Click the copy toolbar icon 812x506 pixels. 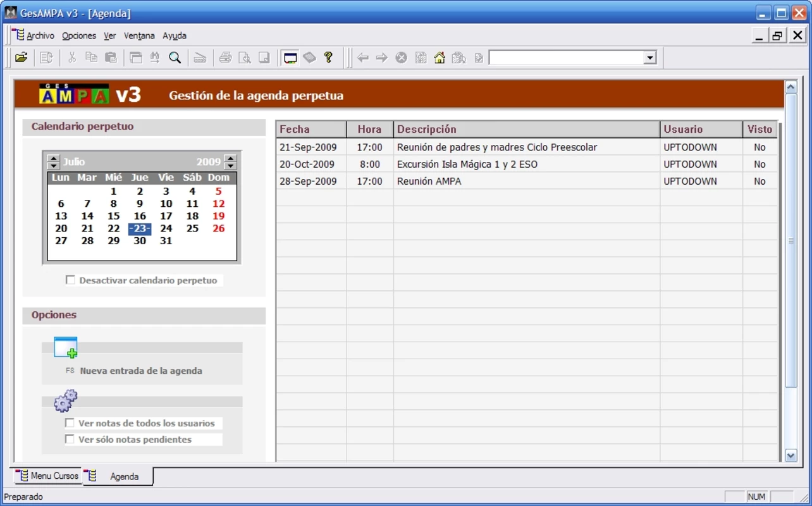coord(92,58)
